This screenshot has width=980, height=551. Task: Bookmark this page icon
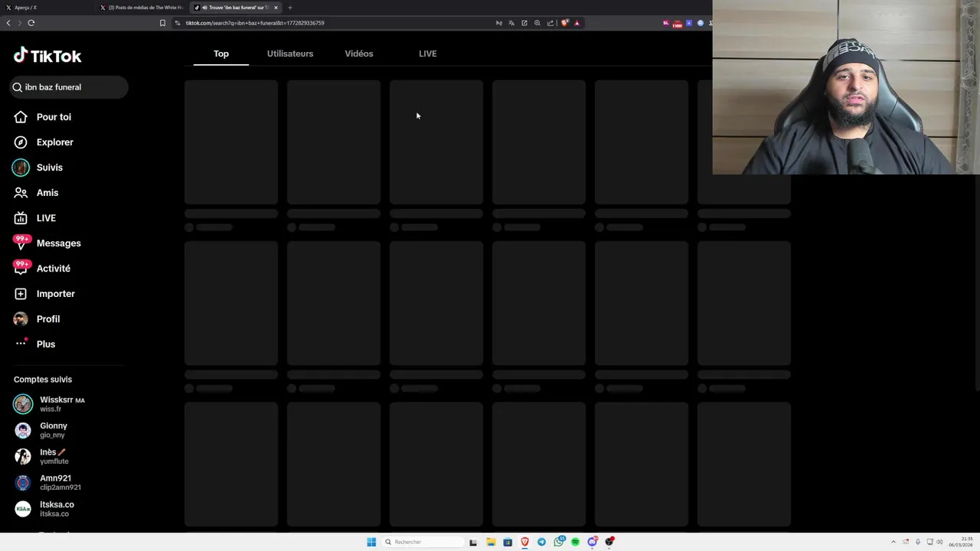[x=162, y=23]
